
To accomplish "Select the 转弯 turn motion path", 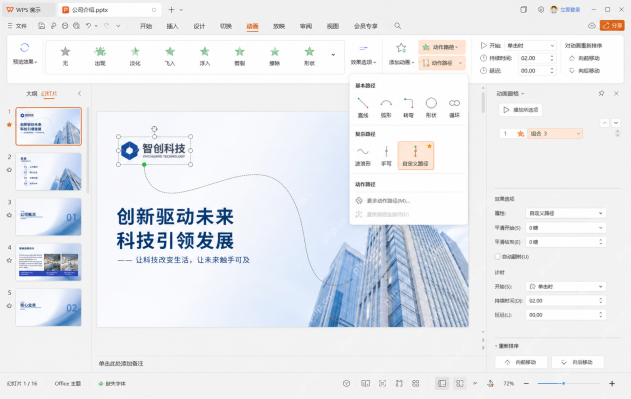I will pyautogui.click(x=408, y=107).
